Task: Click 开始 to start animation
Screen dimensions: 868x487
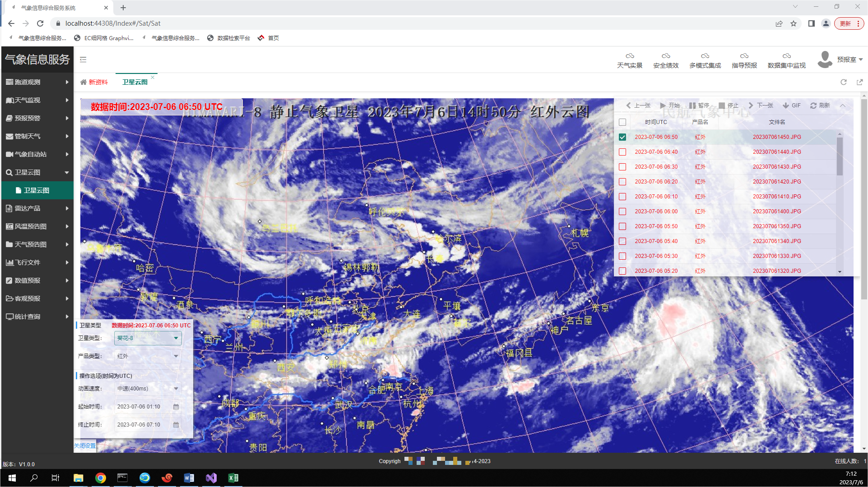Action: 670,106
